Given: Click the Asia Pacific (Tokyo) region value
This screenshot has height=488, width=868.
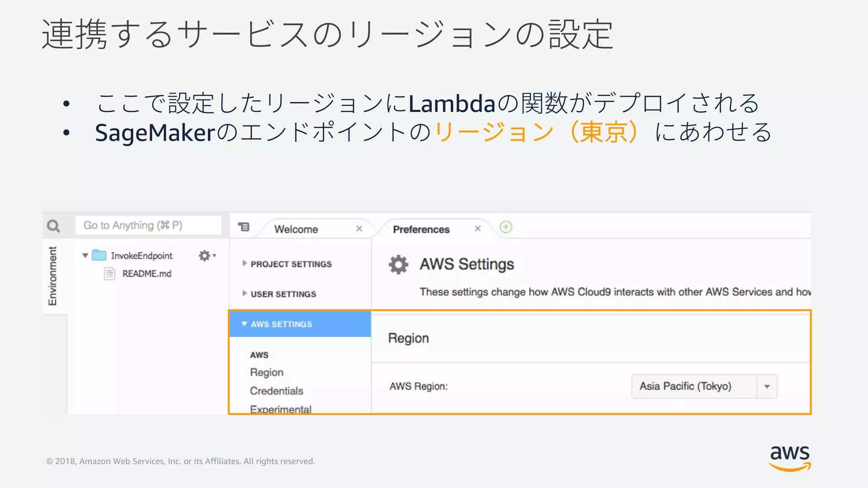Looking at the screenshot, I should click(x=685, y=386).
